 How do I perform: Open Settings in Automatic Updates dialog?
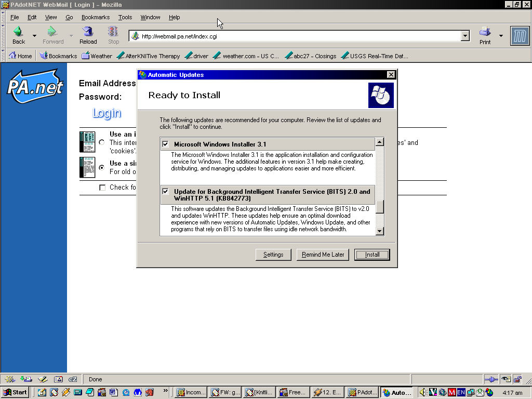tap(273, 255)
